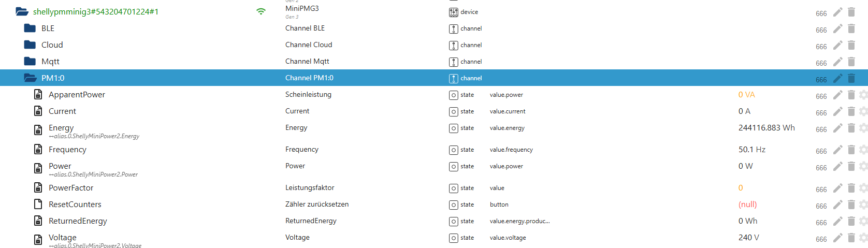The height and width of the screenshot is (248, 868).
Task: Select the Mqtt tree item
Action: pyautogui.click(x=50, y=62)
